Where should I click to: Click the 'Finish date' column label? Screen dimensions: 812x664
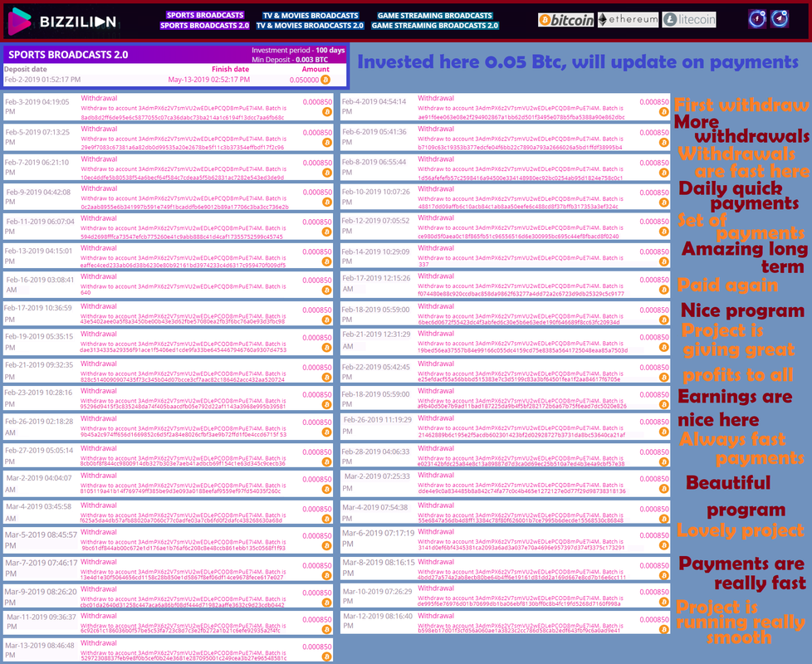coord(231,69)
